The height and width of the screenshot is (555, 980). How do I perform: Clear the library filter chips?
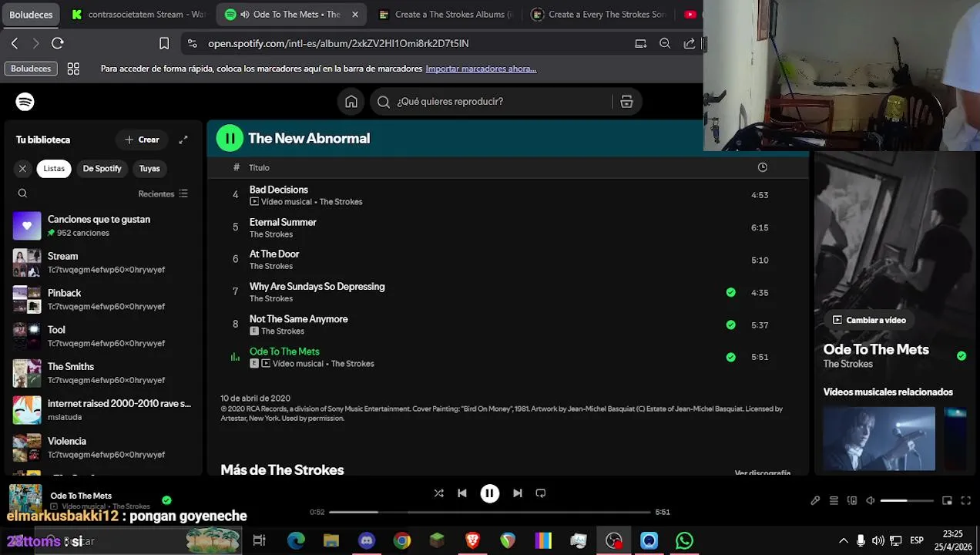click(x=22, y=168)
